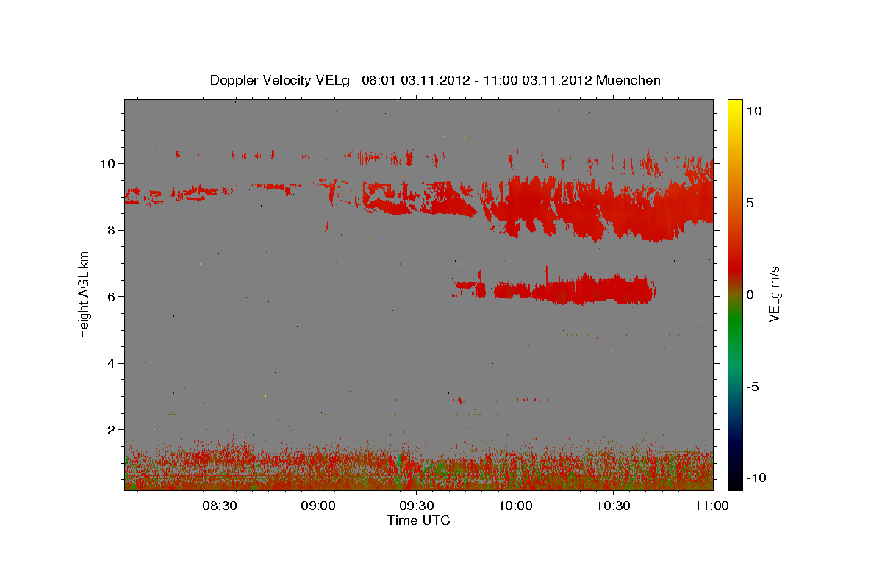882x588 pixels.
Task: Click the 11:00 time tick label
Action: 711,506
